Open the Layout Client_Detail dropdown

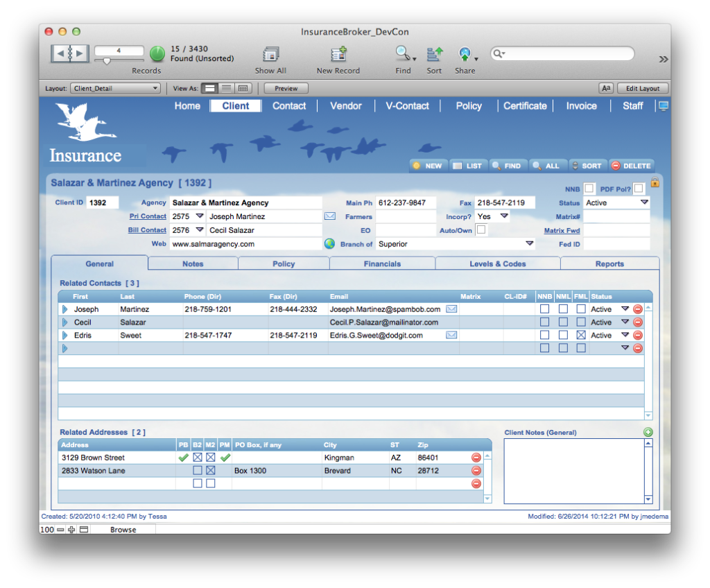(115, 89)
